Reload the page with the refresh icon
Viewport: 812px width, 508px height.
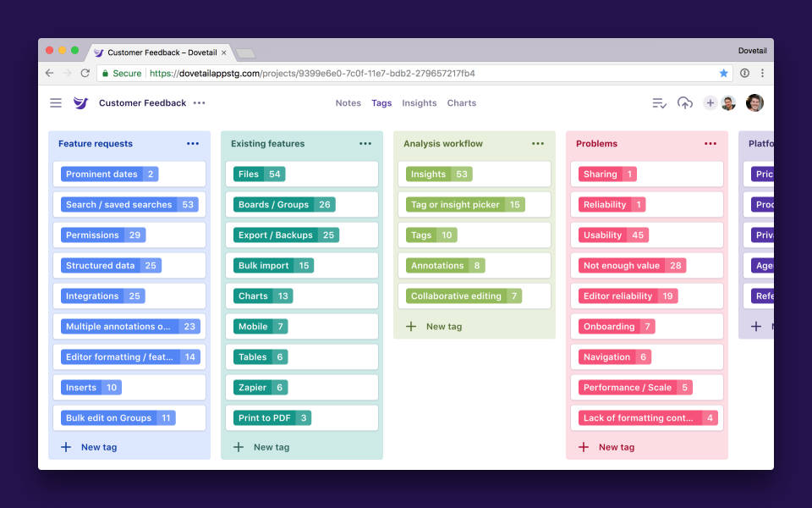pos(85,74)
